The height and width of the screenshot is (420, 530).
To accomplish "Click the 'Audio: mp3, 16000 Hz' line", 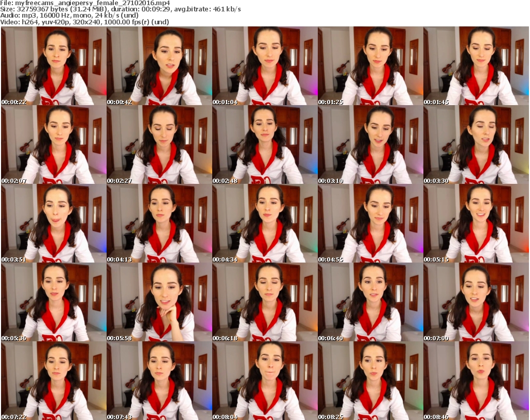I will [x=69, y=16].
